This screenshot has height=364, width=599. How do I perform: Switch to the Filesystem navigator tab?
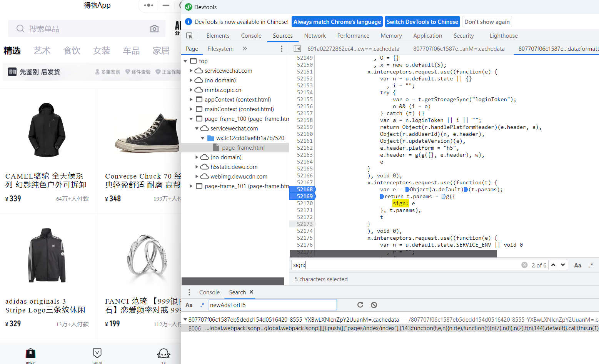point(220,49)
